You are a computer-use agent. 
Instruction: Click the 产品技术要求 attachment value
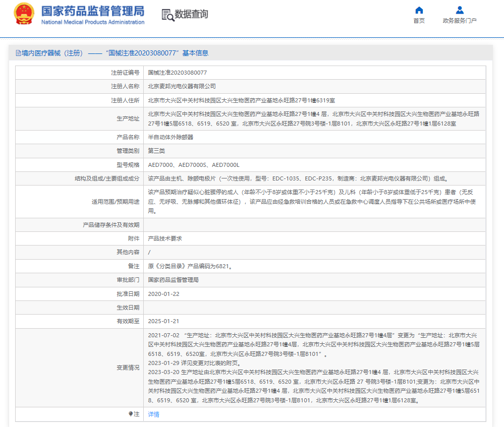click(165, 238)
